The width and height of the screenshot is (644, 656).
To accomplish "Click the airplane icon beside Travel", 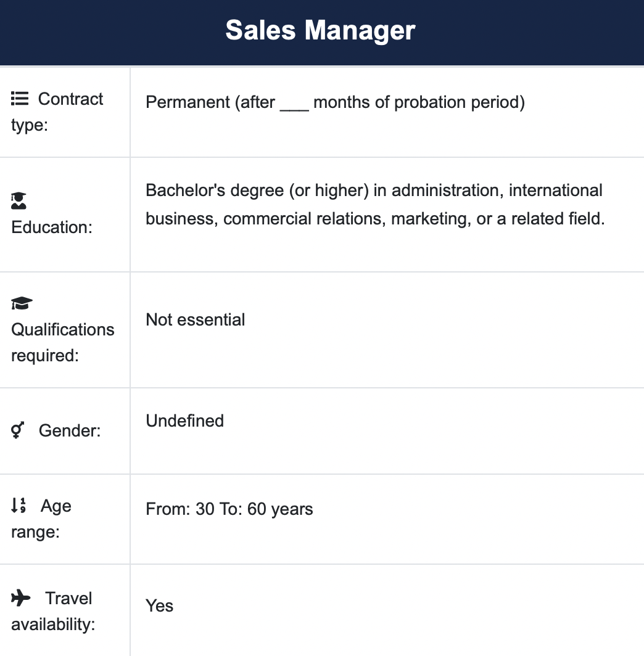I will pyautogui.click(x=21, y=598).
